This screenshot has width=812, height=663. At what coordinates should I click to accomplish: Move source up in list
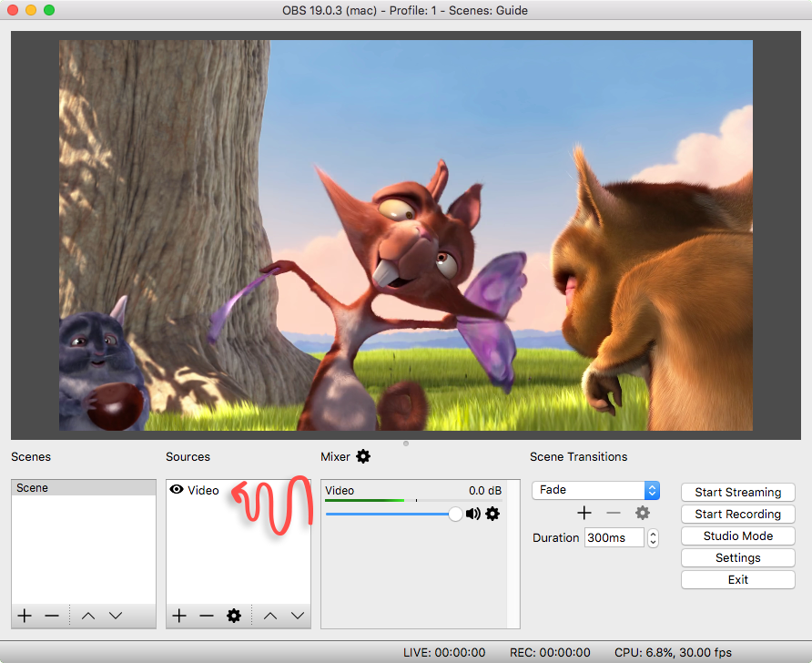pos(270,616)
